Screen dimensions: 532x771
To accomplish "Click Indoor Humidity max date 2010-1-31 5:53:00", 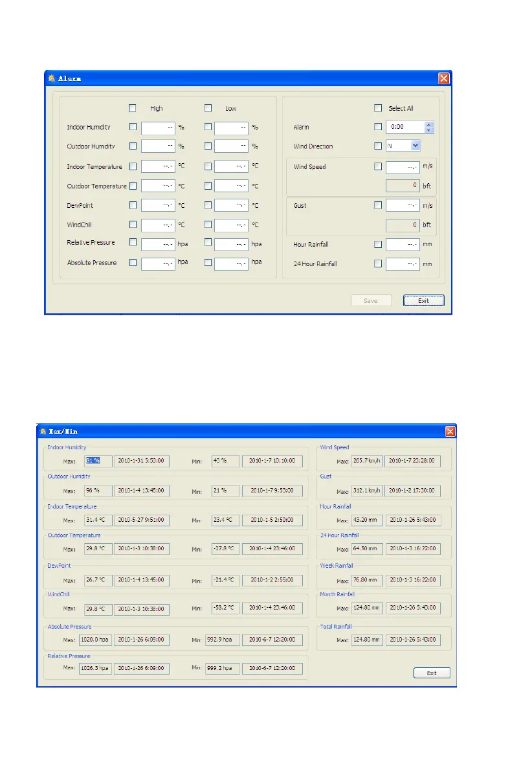I will pos(142,461).
